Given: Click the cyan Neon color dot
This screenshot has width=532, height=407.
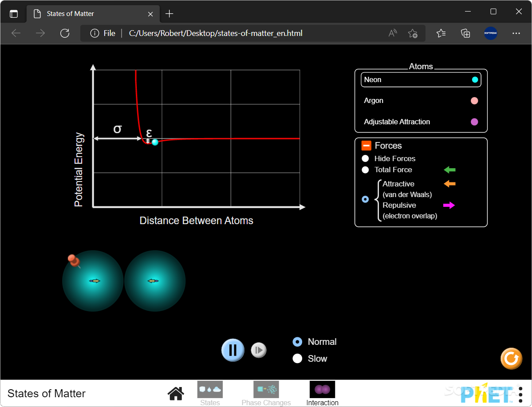Looking at the screenshot, I should tap(475, 80).
